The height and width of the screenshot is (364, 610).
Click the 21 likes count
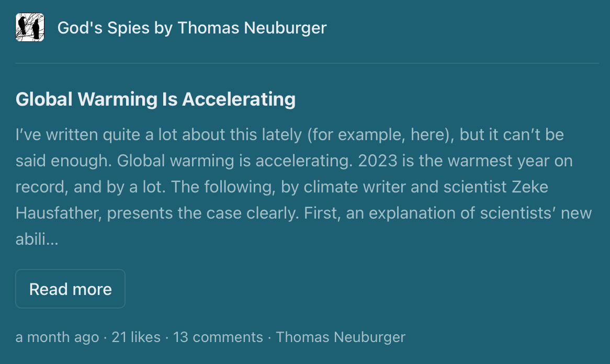[x=136, y=337]
